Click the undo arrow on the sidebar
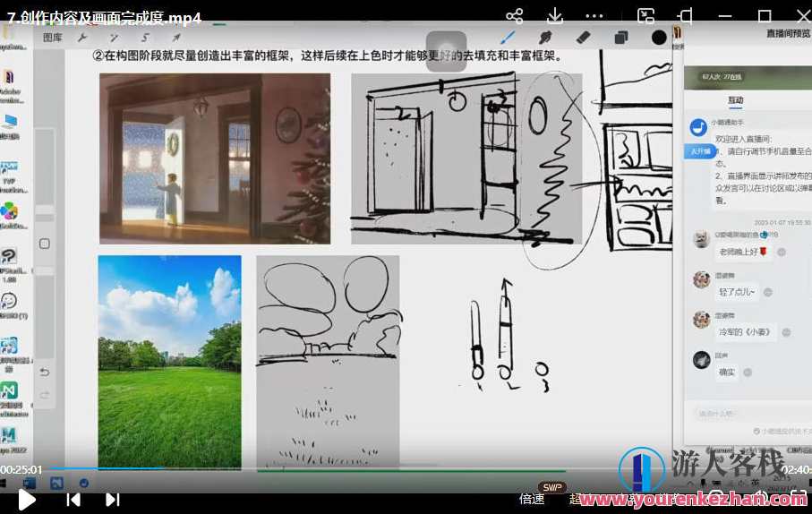The image size is (812, 514). [45, 372]
